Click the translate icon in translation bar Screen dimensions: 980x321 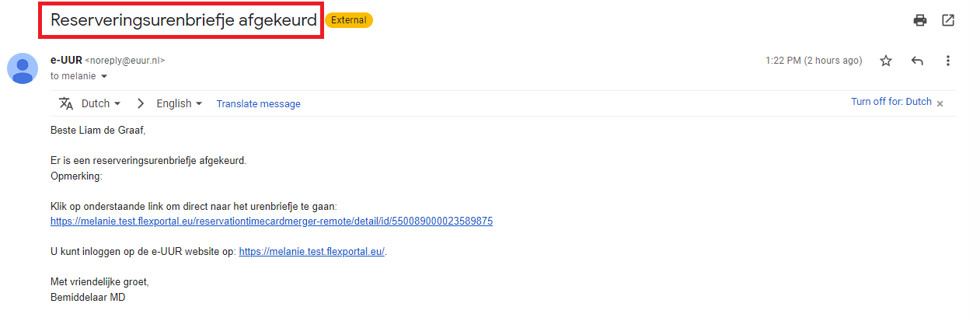[66, 103]
